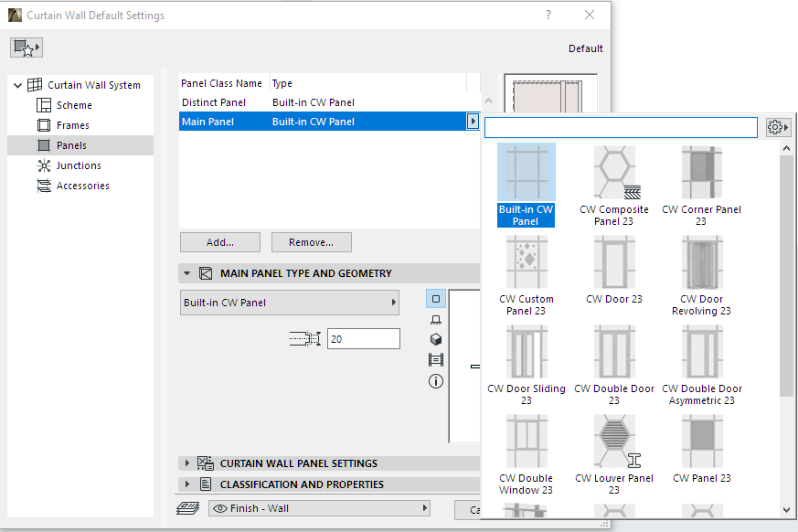
Task: Expand the Classification and Properties section
Action: pos(187,484)
